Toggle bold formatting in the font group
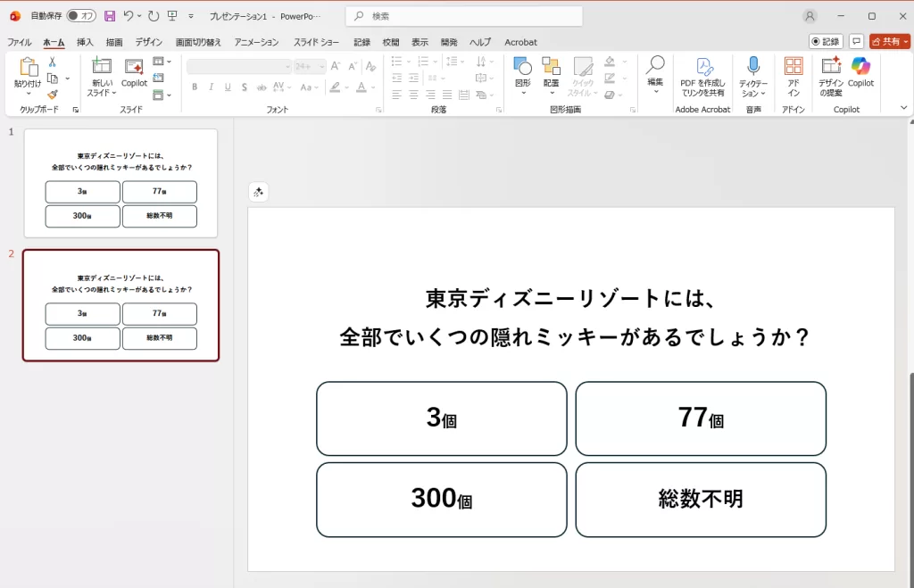This screenshot has width=914, height=588. [195, 87]
